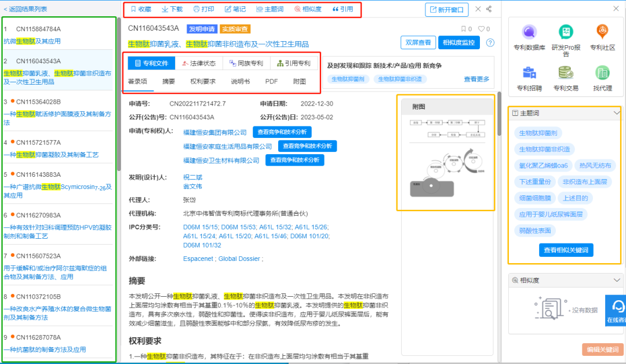Click the 生物肽抑菌剂 keyword tag in 主题词

click(x=538, y=133)
